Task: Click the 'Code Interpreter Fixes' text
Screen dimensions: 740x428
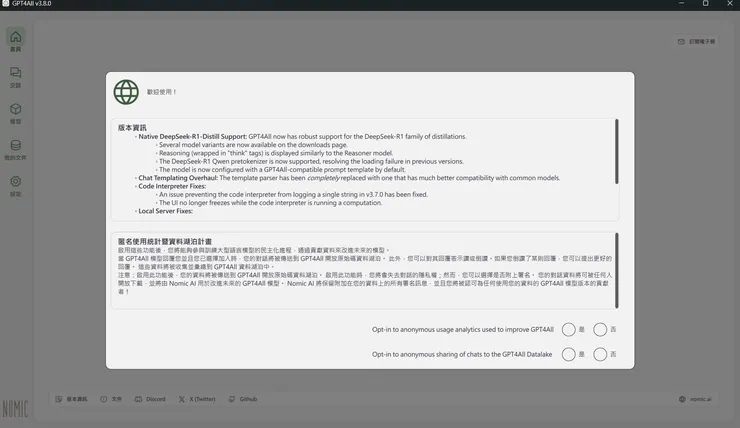Action: (172, 186)
